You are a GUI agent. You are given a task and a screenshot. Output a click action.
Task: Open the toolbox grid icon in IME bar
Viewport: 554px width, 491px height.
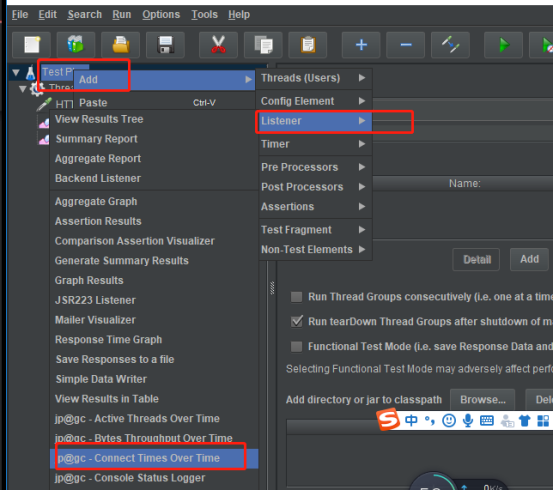(x=543, y=420)
